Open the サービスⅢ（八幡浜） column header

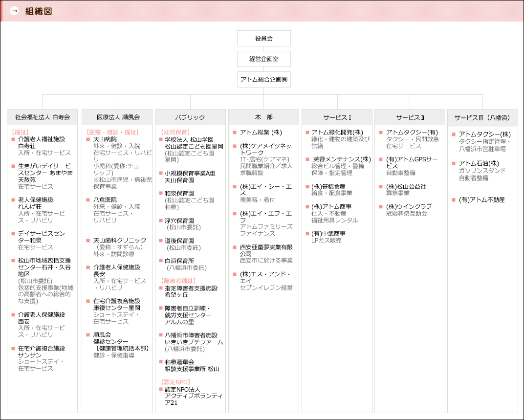click(x=482, y=117)
